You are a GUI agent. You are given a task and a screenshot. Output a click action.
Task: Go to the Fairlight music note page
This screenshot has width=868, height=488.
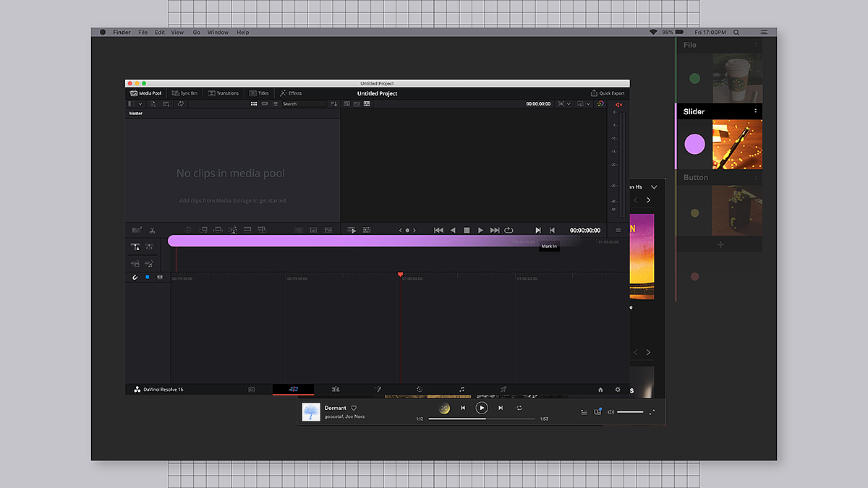462,390
